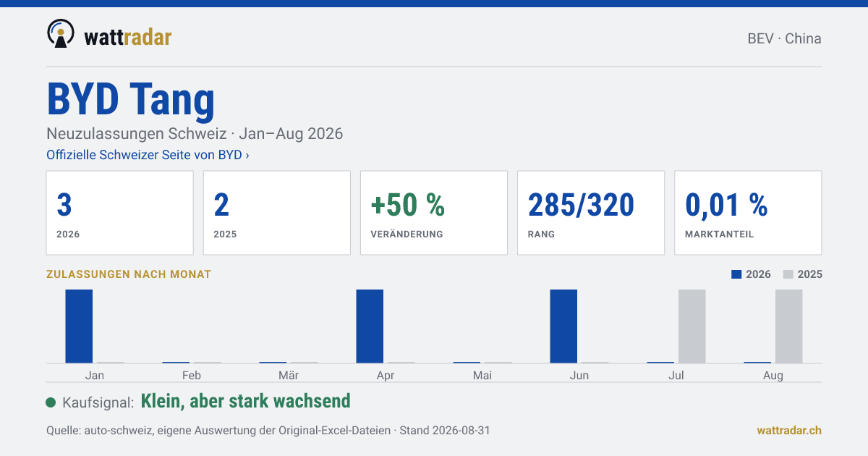Click the Apr axis label
The height and width of the screenshot is (456, 868).
click(x=386, y=375)
